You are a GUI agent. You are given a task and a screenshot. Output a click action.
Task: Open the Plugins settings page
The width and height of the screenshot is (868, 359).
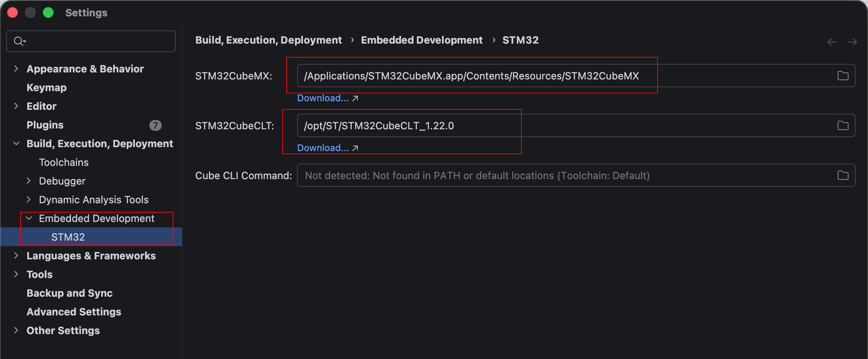pyautogui.click(x=45, y=125)
